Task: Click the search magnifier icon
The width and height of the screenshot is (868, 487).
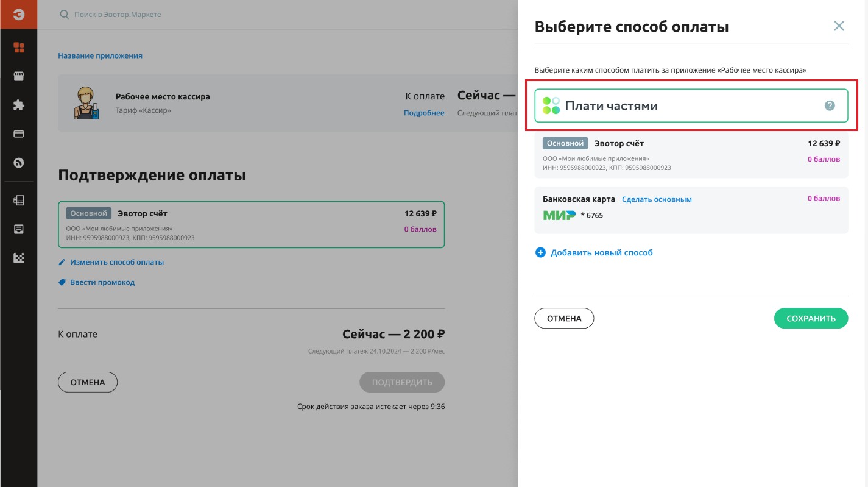Action: tap(64, 14)
